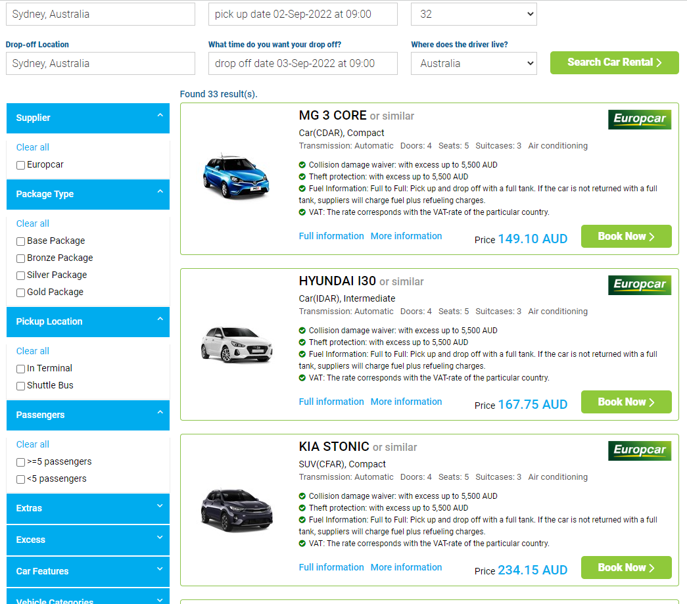Book the HYUNDAI I30 at 167.75 AUD
Viewport: 687px width, 604px height.
(626, 402)
